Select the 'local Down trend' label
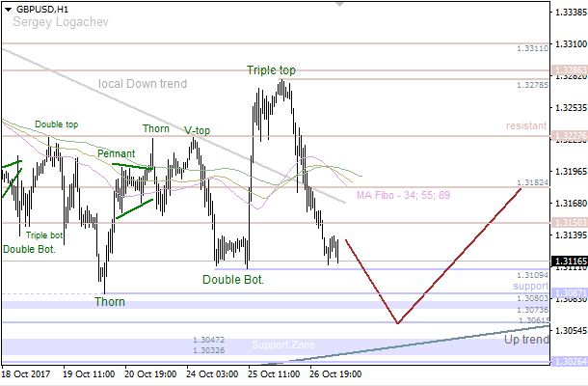The width and height of the screenshot is (588, 386). (x=143, y=84)
